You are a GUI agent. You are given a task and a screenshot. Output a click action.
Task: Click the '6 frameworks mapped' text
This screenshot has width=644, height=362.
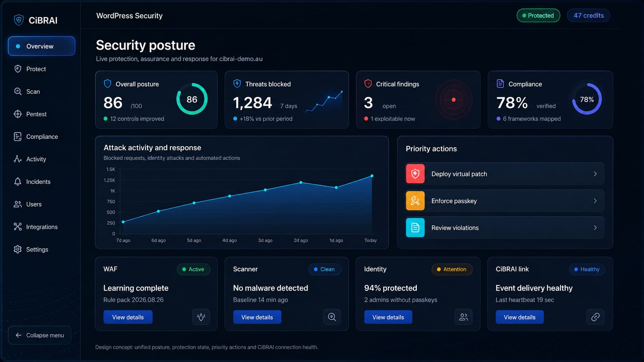[532, 119]
